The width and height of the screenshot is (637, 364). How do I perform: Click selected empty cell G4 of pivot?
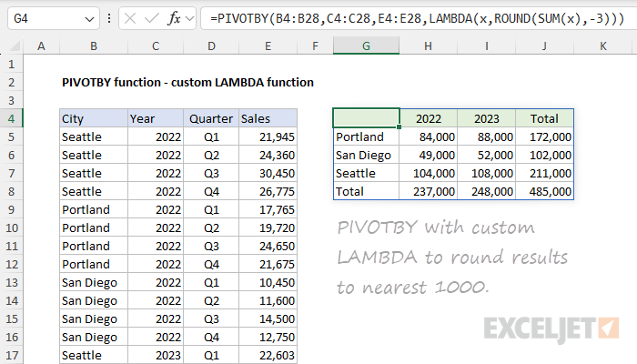coord(366,118)
